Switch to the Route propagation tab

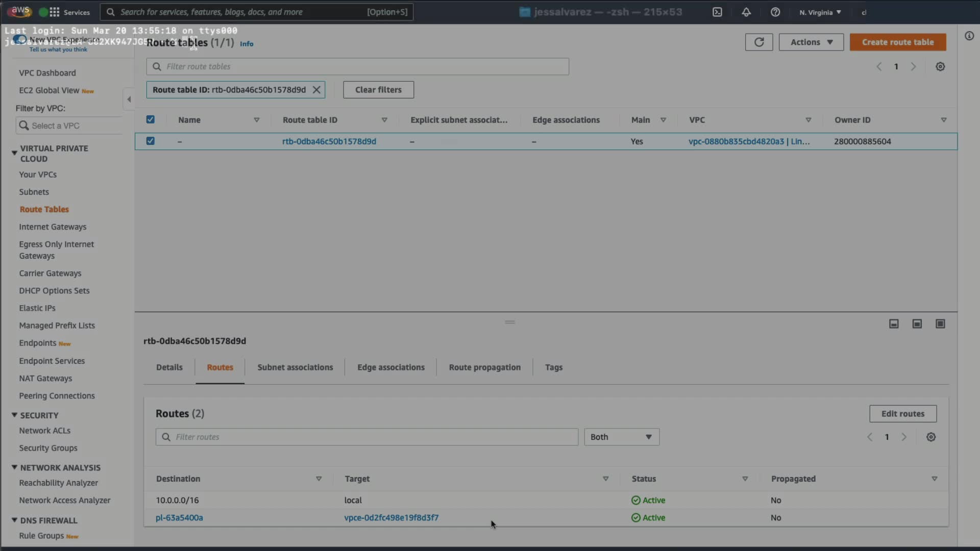(x=484, y=367)
